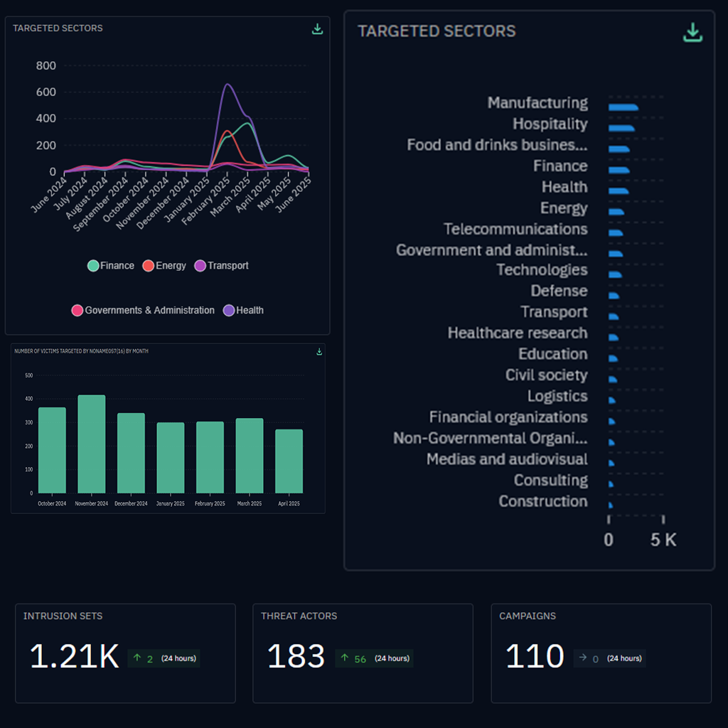The width and height of the screenshot is (728, 728).
Task: Click the Construction sector label
Action: pos(543,501)
